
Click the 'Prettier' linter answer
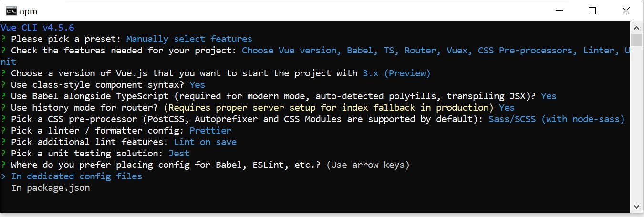[x=210, y=130]
